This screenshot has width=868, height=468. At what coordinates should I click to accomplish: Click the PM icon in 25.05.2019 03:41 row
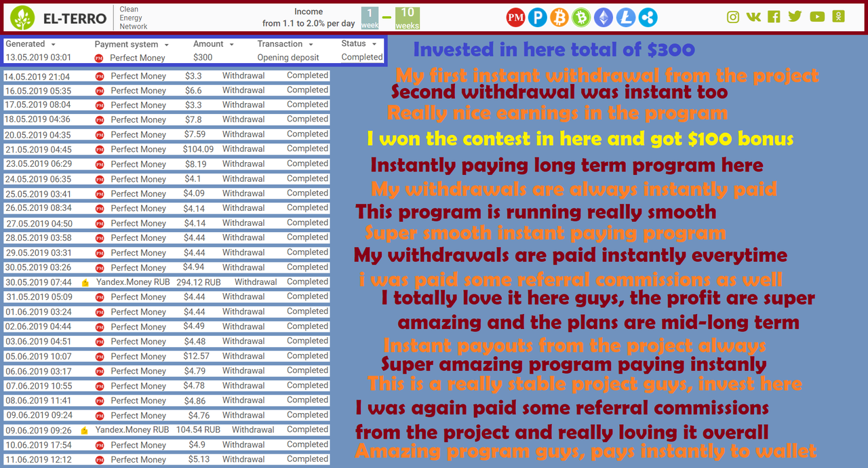pyautogui.click(x=100, y=194)
